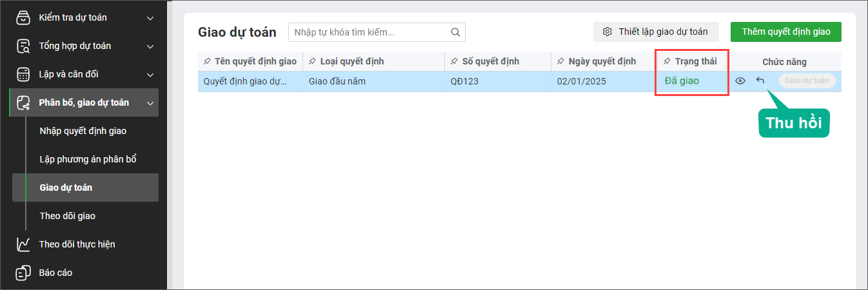Click the search magnifier icon
868x290 pixels.
(455, 32)
